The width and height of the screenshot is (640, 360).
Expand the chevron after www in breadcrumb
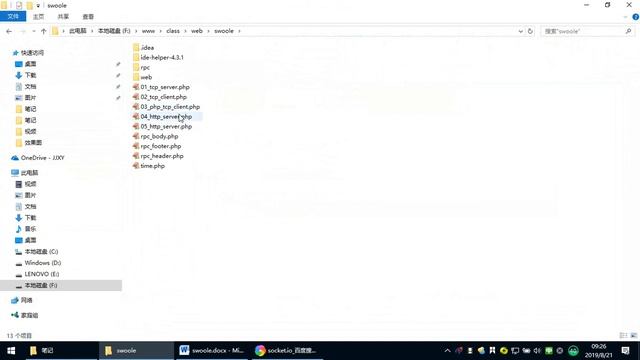[160, 31]
